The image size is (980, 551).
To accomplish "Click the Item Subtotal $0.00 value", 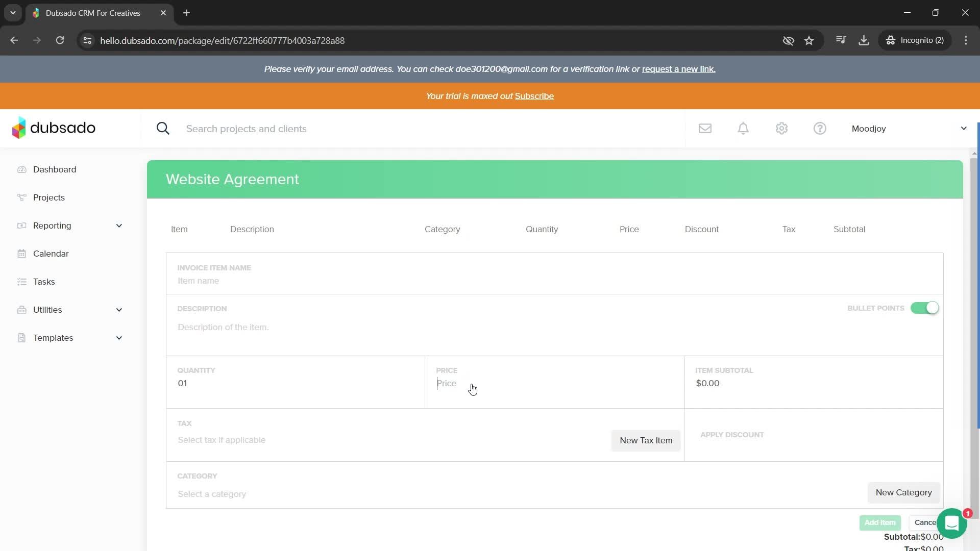I will click(x=707, y=383).
